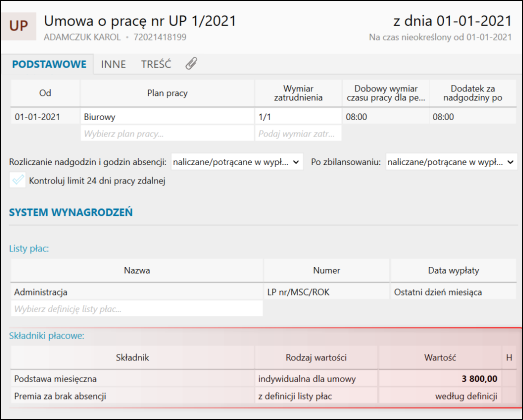
Task: Click the Nazwa column header
Action: pyautogui.click(x=137, y=270)
